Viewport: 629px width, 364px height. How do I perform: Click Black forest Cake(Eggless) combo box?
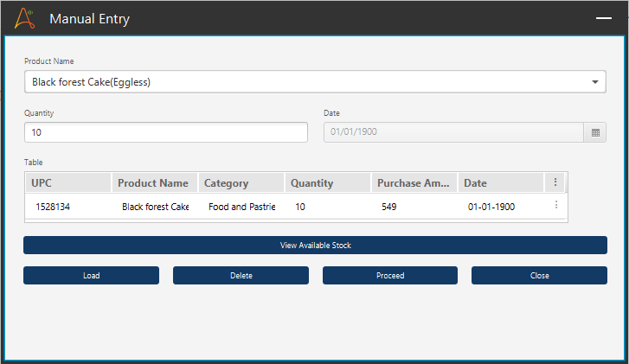click(x=315, y=82)
